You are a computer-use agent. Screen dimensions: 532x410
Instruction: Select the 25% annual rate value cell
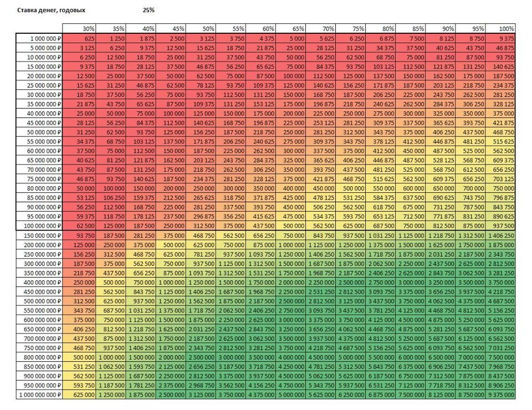pyautogui.click(x=149, y=10)
